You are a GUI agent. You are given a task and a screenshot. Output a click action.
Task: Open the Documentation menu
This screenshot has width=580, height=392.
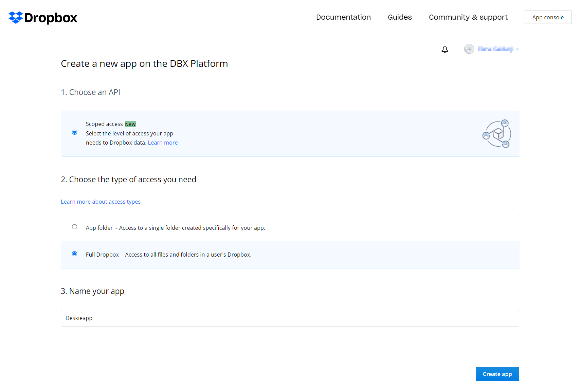tap(343, 17)
